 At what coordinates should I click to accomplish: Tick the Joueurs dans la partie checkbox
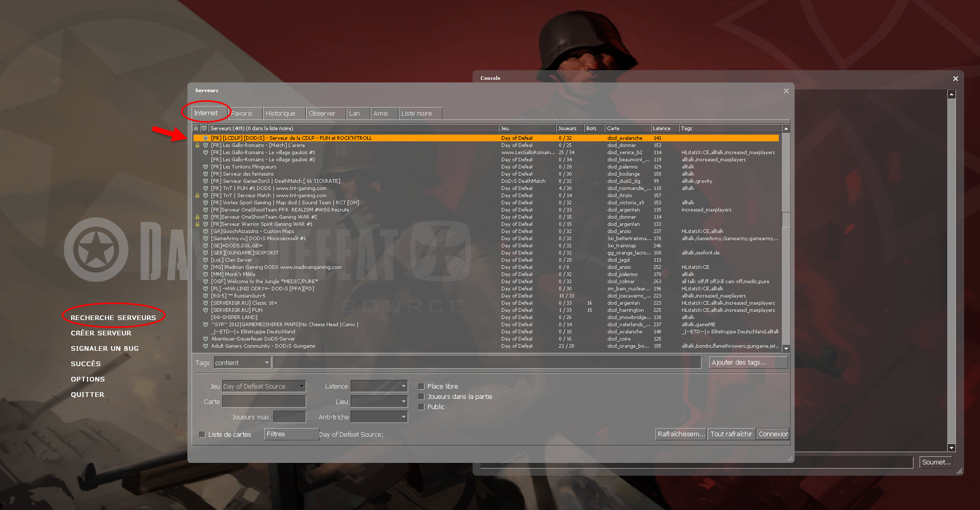click(x=421, y=397)
